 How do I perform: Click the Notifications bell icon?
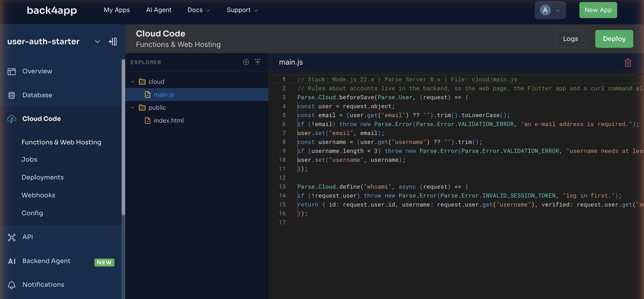[12, 285]
